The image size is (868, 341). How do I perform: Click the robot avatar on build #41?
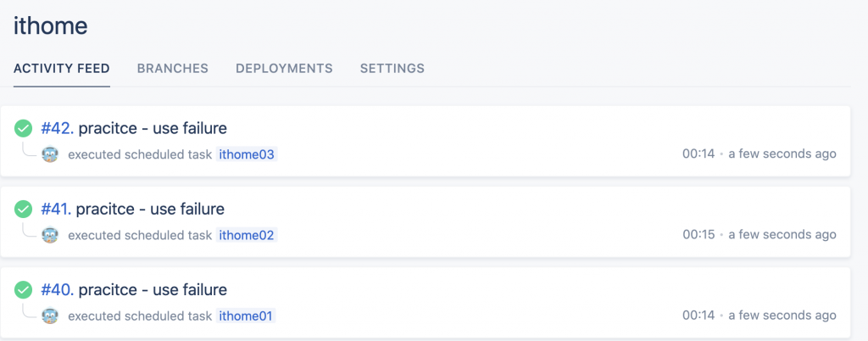51,235
